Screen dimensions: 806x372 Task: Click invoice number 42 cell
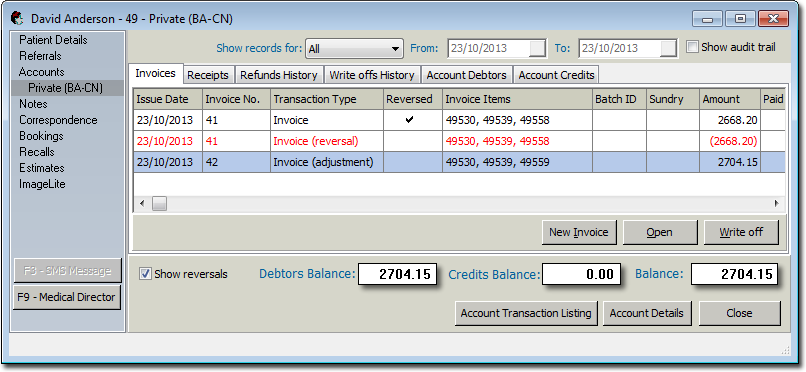click(x=236, y=162)
